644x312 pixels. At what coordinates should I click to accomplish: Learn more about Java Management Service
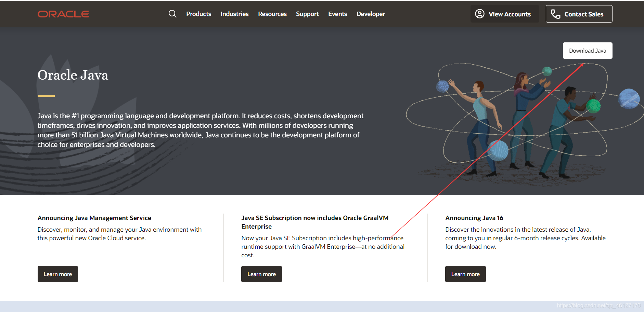(58, 274)
